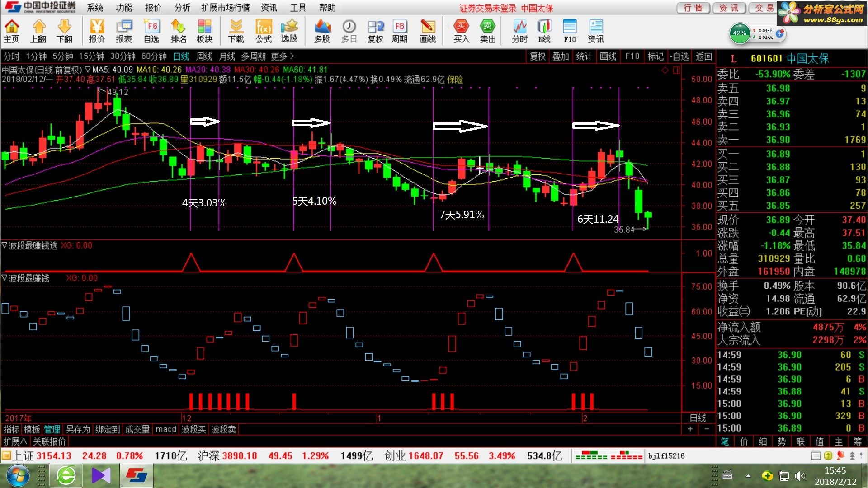Open the 资讯 news toolbar icon
Viewport: 868px width, 488px height.
click(x=596, y=31)
